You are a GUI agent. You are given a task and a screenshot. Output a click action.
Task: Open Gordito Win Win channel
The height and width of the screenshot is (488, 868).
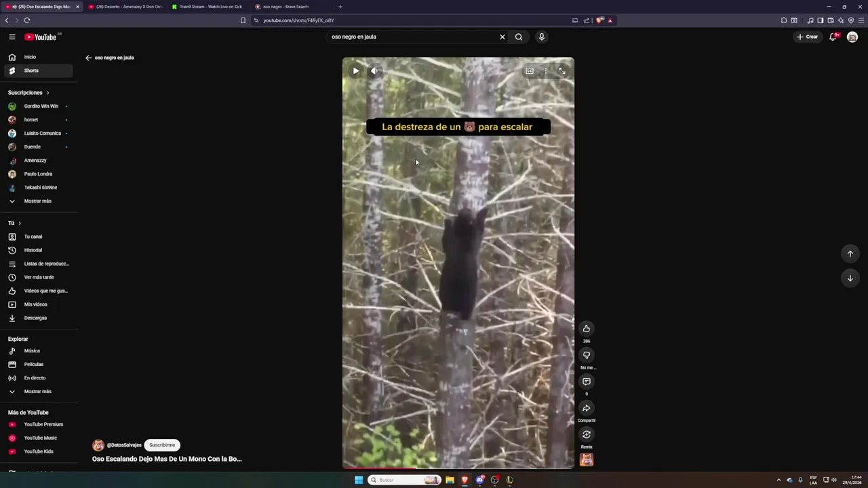pyautogui.click(x=38, y=106)
